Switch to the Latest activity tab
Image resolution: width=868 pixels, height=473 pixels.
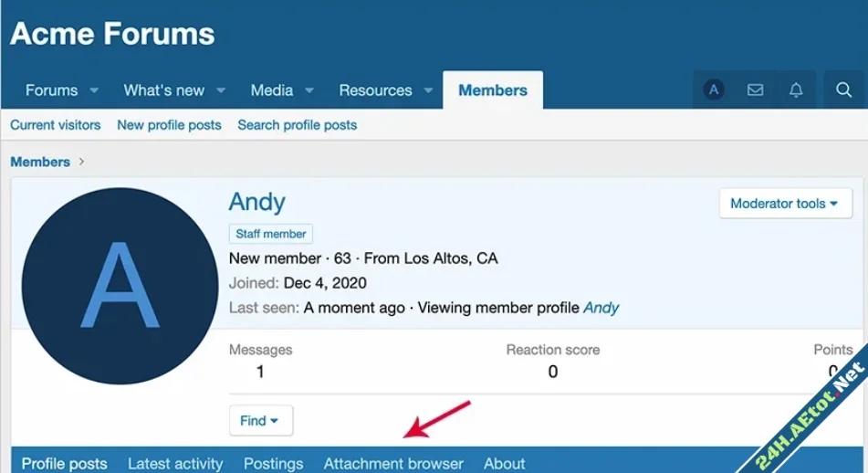point(175,463)
